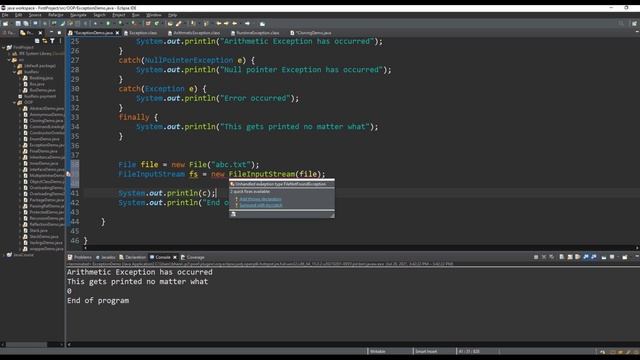The width and height of the screenshot is (640, 360).
Task: Expand the JavaCourse project node
Action: point(4,255)
